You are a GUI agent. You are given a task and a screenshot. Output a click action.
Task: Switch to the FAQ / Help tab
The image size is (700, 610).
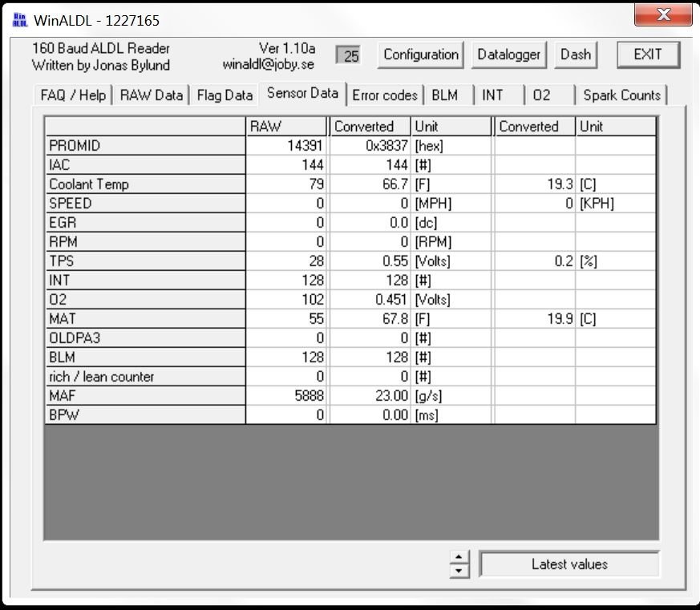click(x=73, y=95)
